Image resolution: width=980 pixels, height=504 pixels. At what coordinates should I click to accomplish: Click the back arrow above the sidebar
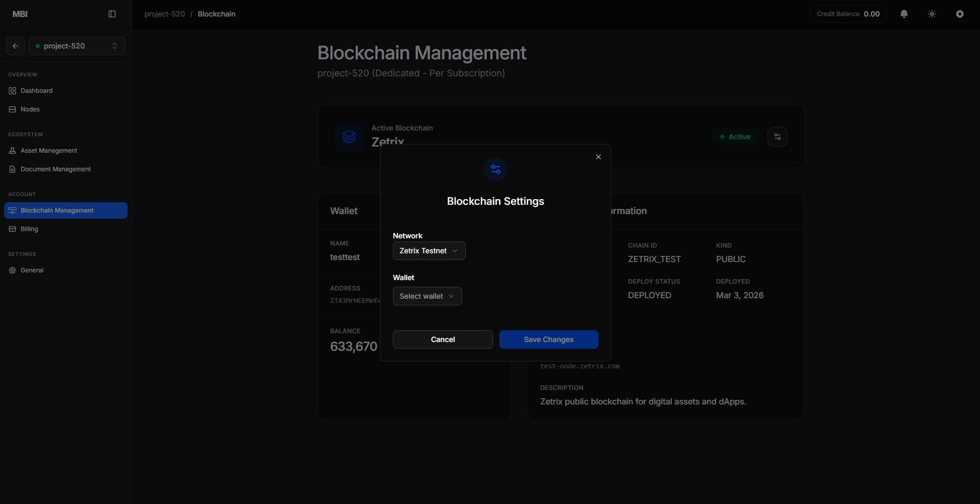click(x=15, y=45)
